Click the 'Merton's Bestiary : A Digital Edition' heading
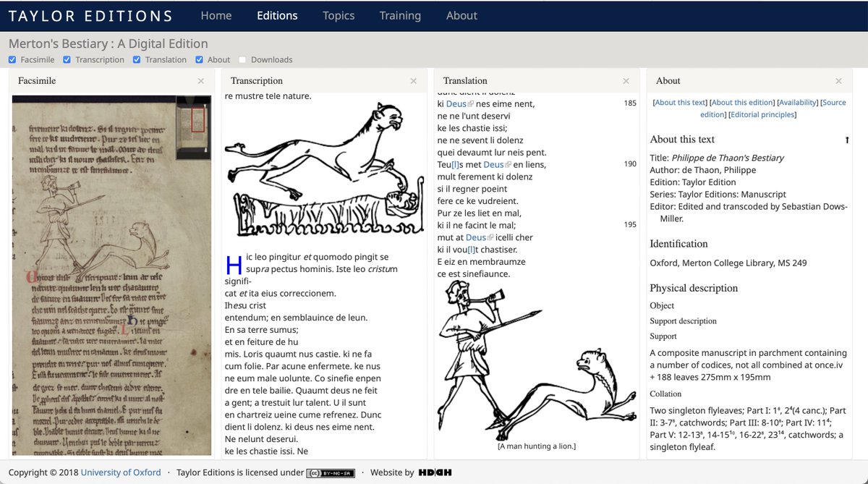The width and height of the screenshot is (868, 484). [x=109, y=43]
